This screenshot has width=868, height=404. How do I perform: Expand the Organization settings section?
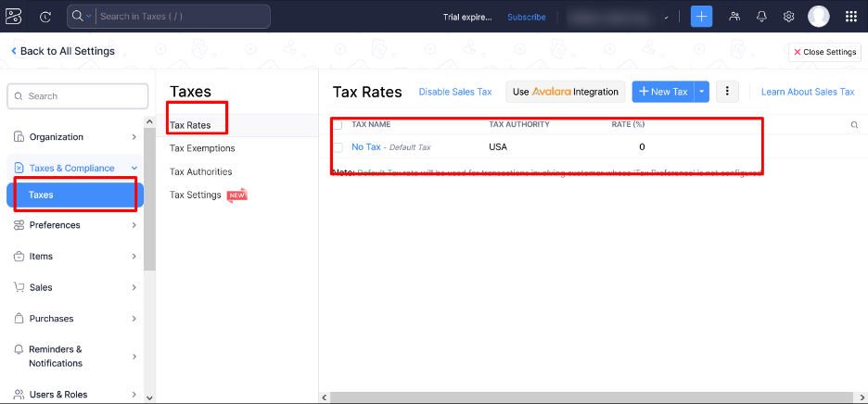point(74,137)
